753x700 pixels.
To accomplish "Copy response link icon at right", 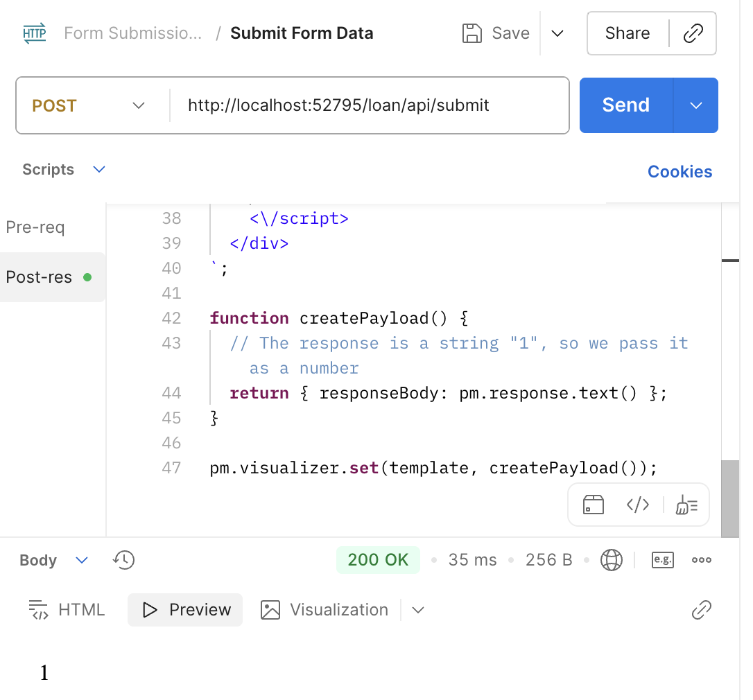I will point(702,610).
